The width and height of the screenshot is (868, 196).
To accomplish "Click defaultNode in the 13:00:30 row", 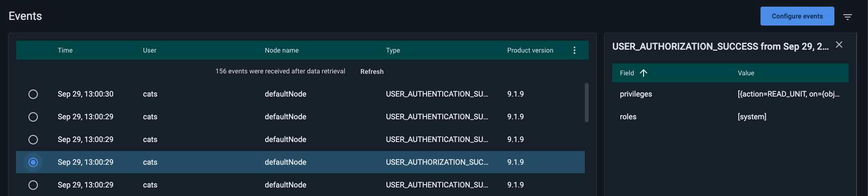I will (x=286, y=94).
